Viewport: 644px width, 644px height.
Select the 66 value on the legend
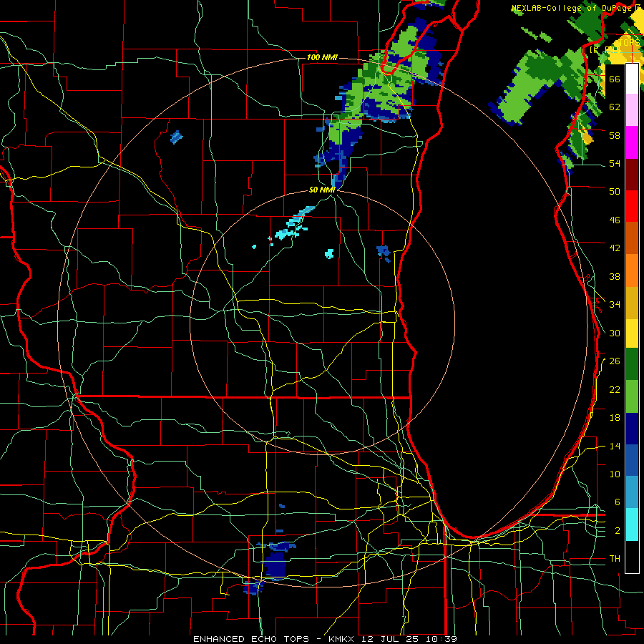(x=615, y=79)
